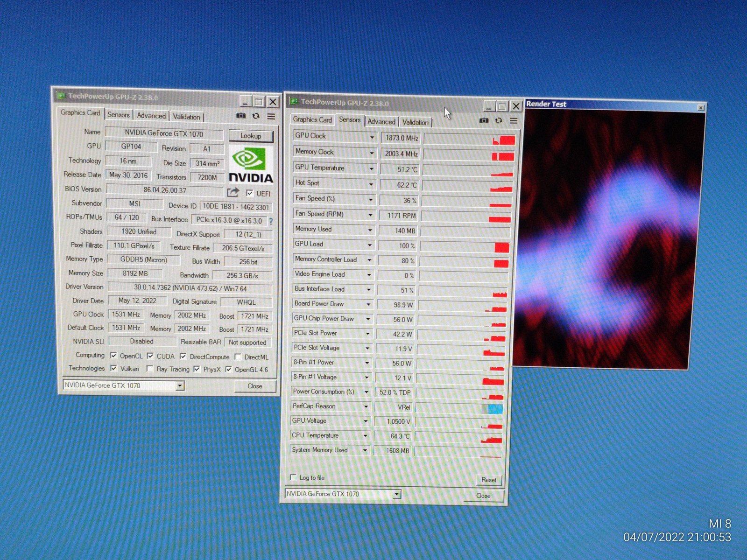Maximize the Graphics Card GPU-Z window
The height and width of the screenshot is (560, 747).
click(x=259, y=101)
